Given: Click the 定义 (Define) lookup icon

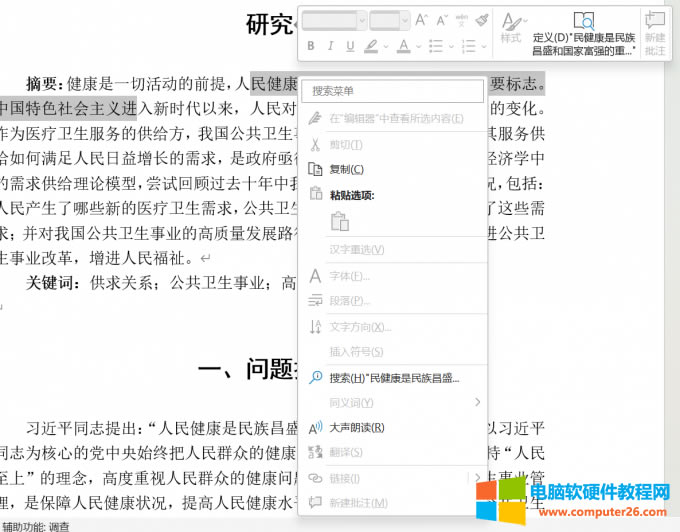Looking at the screenshot, I should [584, 21].
